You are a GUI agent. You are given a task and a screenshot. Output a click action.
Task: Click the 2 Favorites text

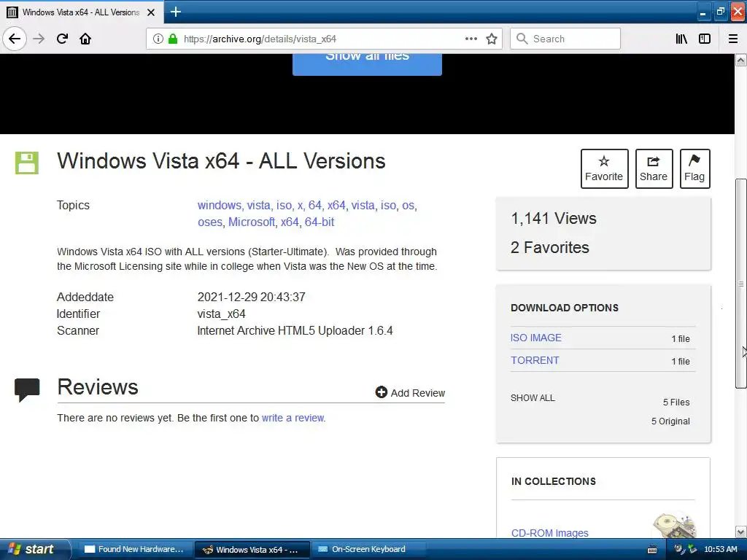click(x=550, y=247)
